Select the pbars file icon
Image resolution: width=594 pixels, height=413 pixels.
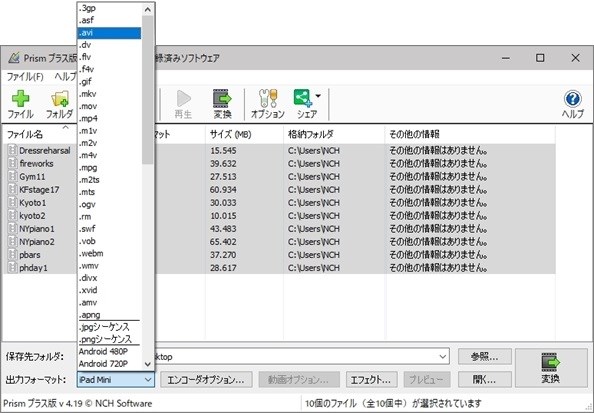[13, 255]
